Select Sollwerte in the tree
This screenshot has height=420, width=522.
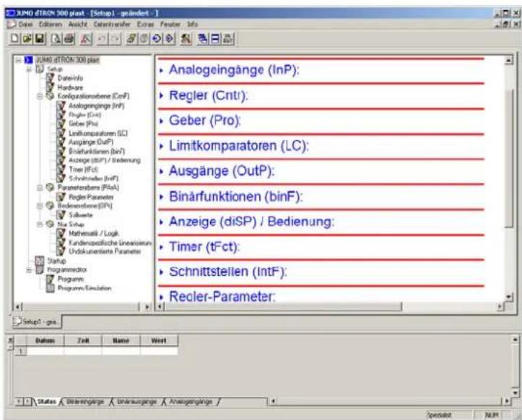81,215
